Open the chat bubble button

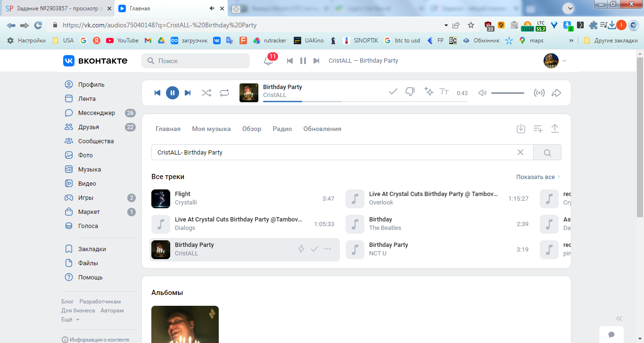pos(611,335)
